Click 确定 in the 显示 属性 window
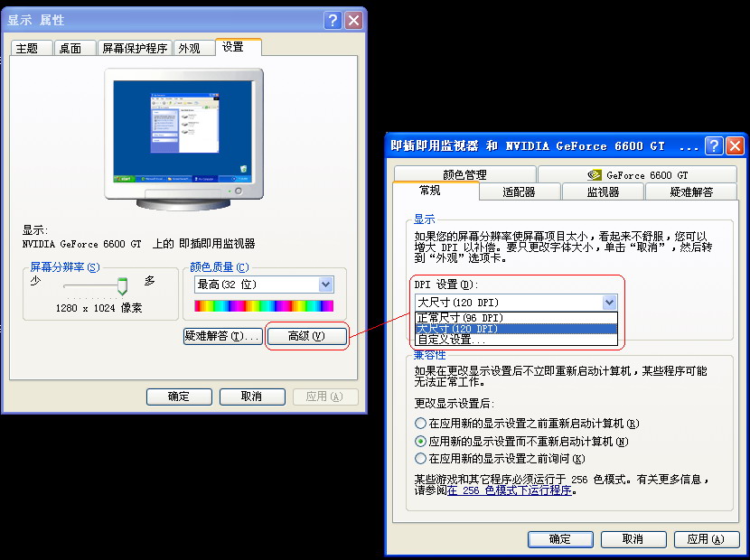Image resolution: width=750 pixels, height=560 pixels. 179,397
